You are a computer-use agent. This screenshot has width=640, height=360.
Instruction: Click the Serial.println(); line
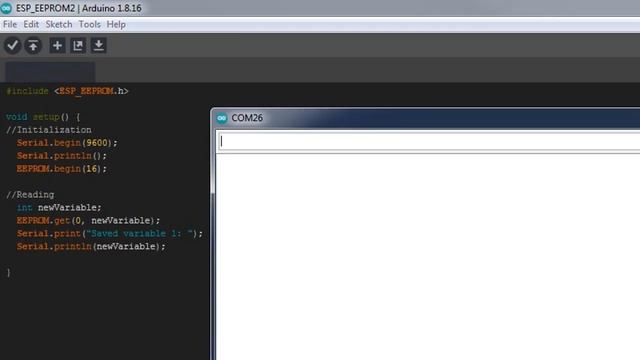[x=62, y=156]
